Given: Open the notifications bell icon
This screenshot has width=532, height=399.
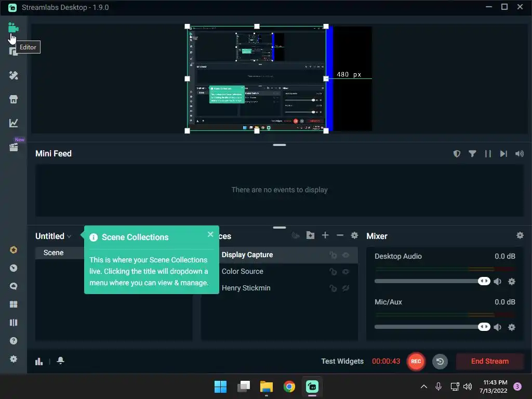Looking at the screenshot, I should point(60,361).
